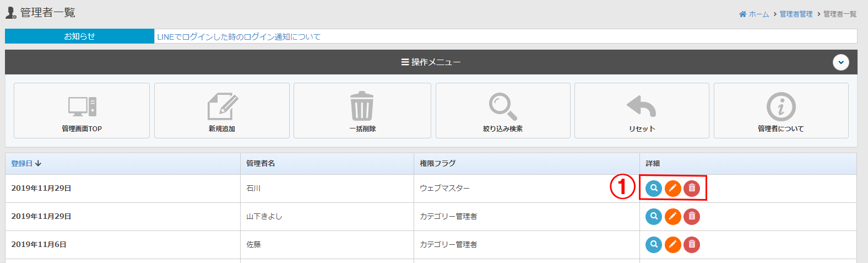Edit the 山下きよし administrator entry
The width and height of the screenshot is (868, 263).
click(672, 217)
